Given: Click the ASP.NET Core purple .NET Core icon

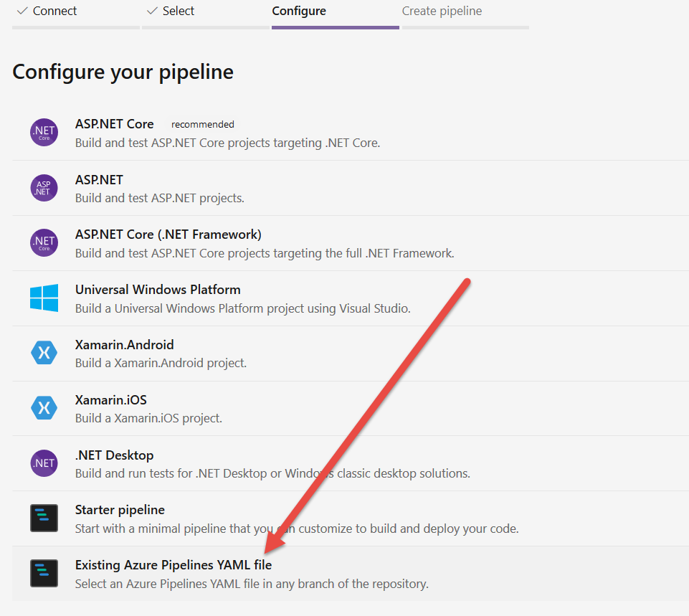Looking at the screenshot, I should [44, 132].
